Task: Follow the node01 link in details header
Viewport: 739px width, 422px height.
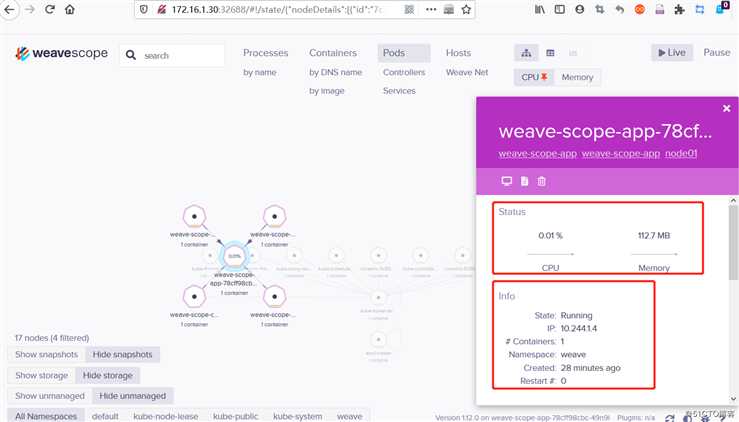Action: point(681,153)
